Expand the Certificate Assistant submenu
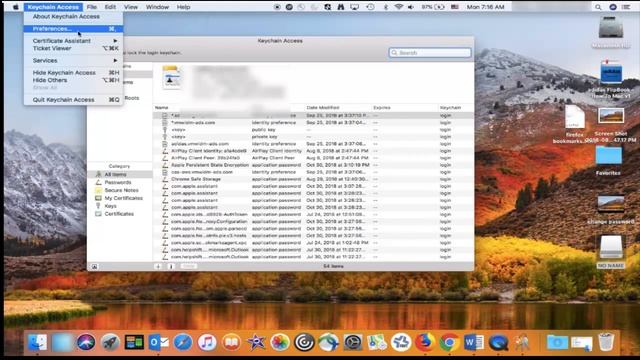The height and width of the screenshot is (360, 640). coord(73,41)
